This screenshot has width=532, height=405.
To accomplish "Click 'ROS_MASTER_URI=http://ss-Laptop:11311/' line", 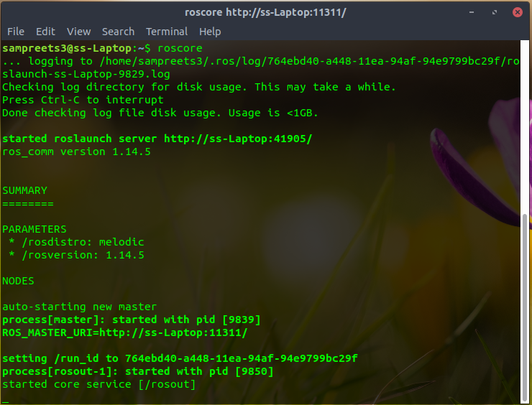I will pos(125,332).
